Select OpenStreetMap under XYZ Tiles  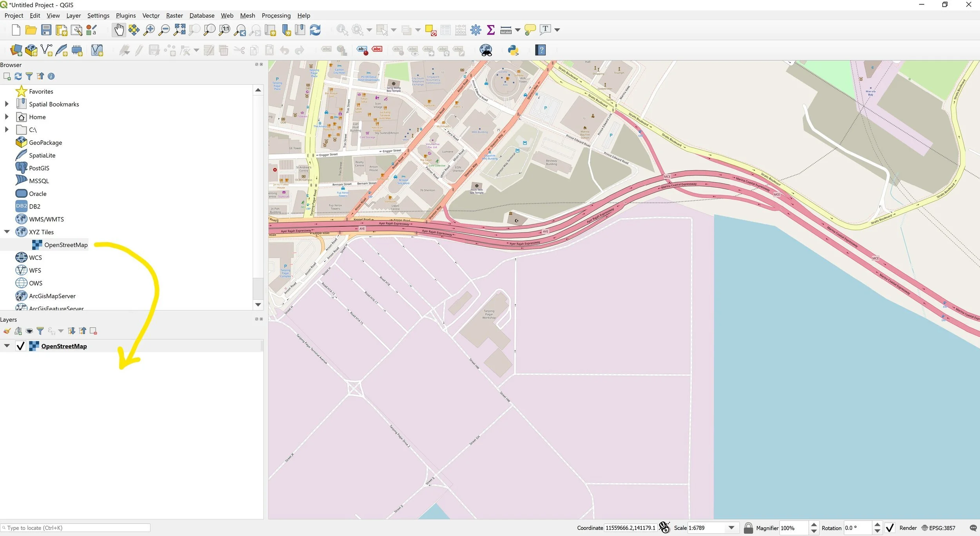coord(65,245)
